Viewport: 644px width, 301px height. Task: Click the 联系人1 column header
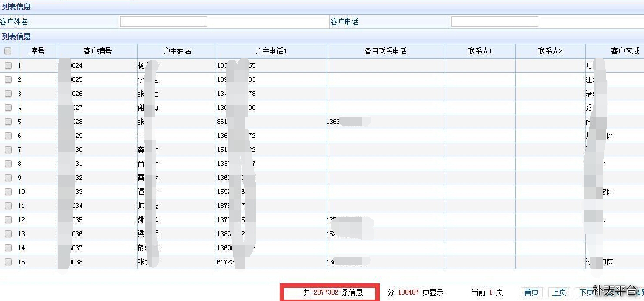point(480,51)
